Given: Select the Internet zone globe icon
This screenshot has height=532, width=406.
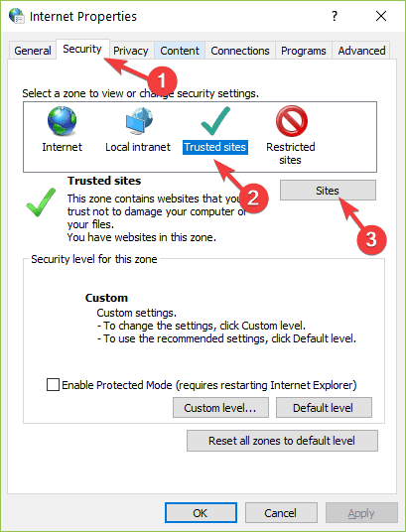Looking at the screenshot, I should [x=62, y=121].
